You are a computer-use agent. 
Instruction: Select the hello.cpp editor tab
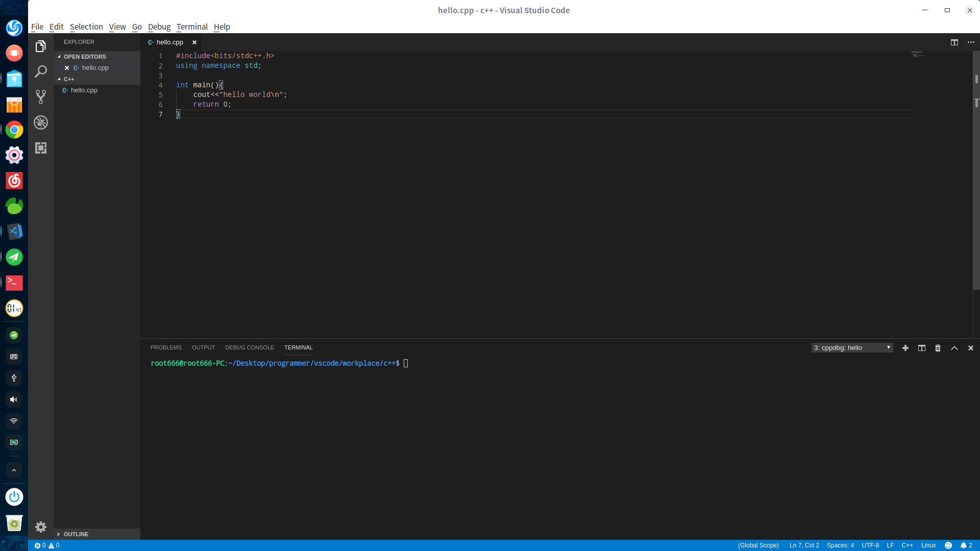click(x=170, y=42)
